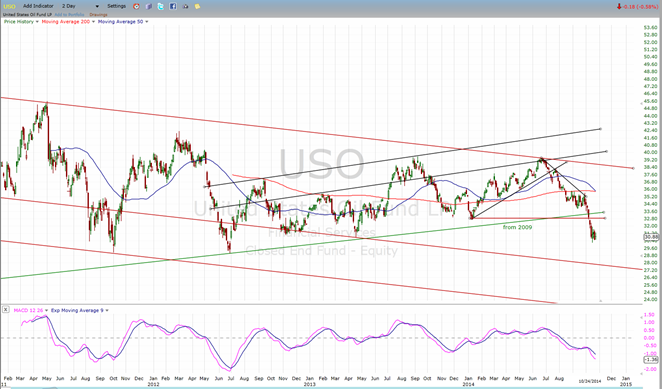Click the 2012 year label on time axis
Image resolution: width=662 pixels, height=389 pixels.
(153, 384)
